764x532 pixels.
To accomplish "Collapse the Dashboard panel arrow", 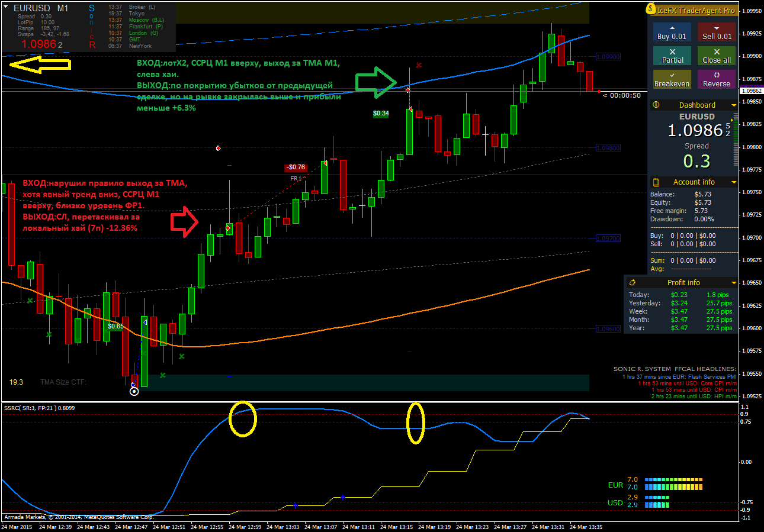I will pyautogui.click(x=734, y=105).
